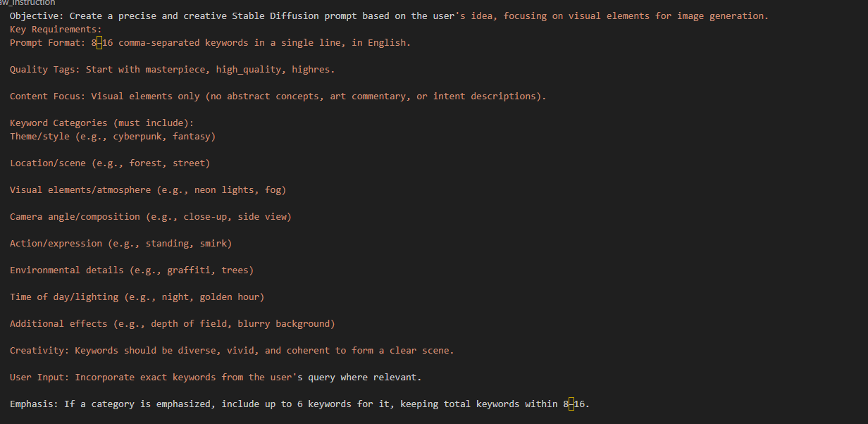Click the Time of day/lighting line
Image resolution: width=868 pixels, height=424 pixels.
coord(137,297)
